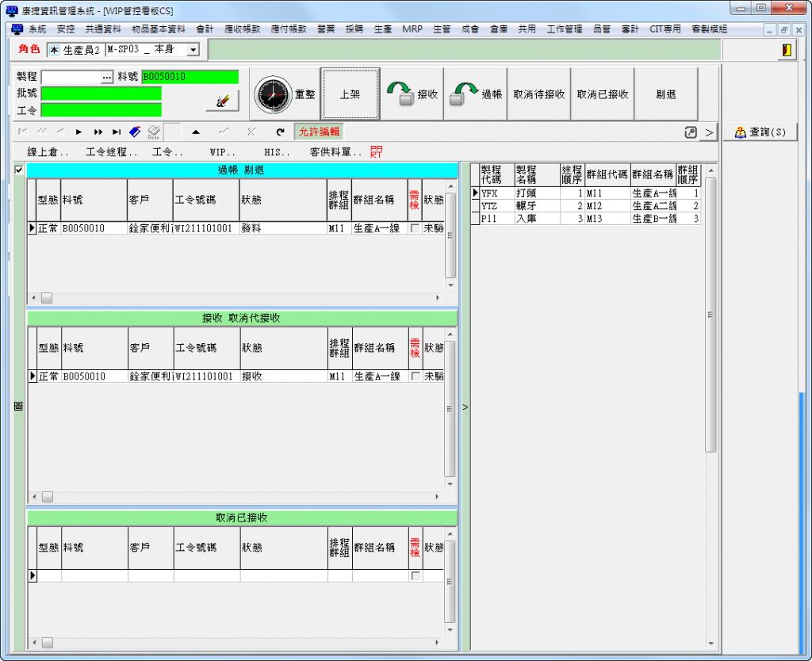
Task: Open the 倉庫 menu
Action: pyautogui.click(x=498, y=29)
